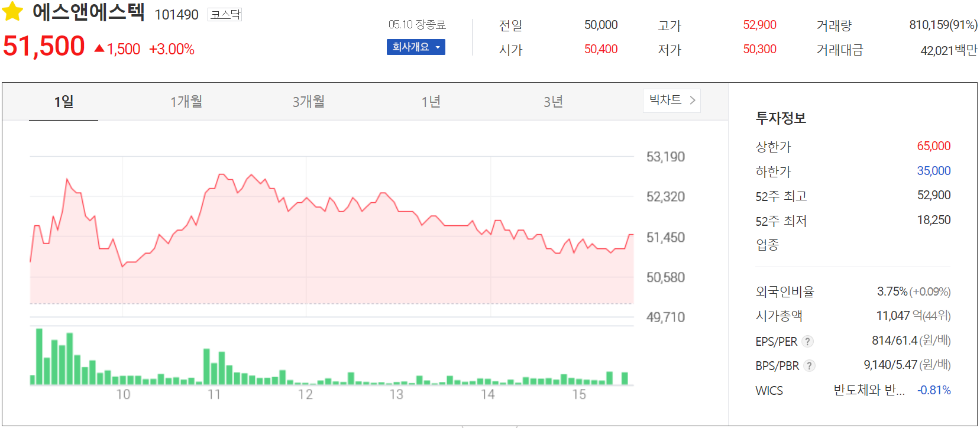The height and width of the screenshot is (428, 980).
Task: Click the 거래대금 value 42,021백만
Action: point(949,50)
